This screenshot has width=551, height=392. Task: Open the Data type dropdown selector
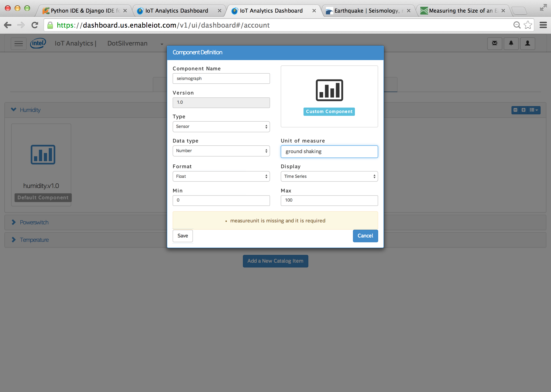pos(221,151)
